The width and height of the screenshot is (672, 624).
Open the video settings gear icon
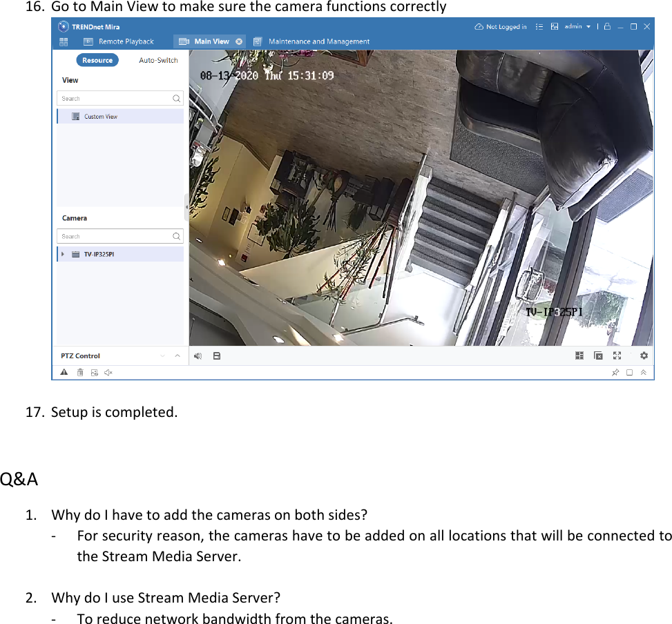pyautogui.click(x=643, y=355)
